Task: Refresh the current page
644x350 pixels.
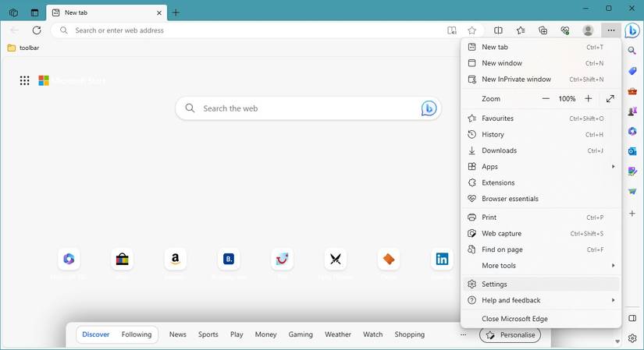Action: pyautogui.click(x=37, y=30)
